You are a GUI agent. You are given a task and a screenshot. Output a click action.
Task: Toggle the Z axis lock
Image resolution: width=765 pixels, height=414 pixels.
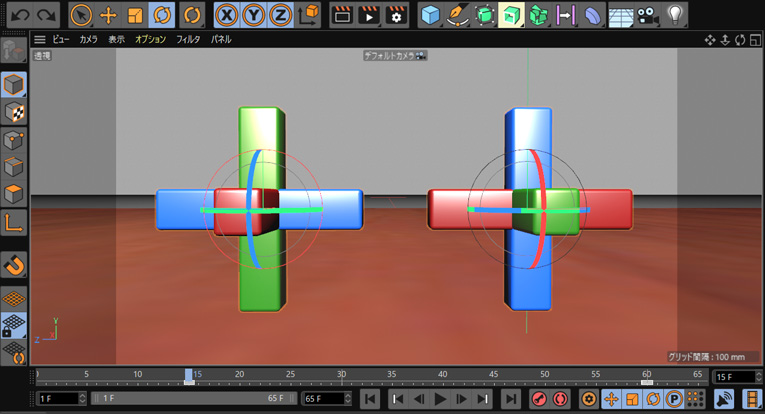point(281,15)
